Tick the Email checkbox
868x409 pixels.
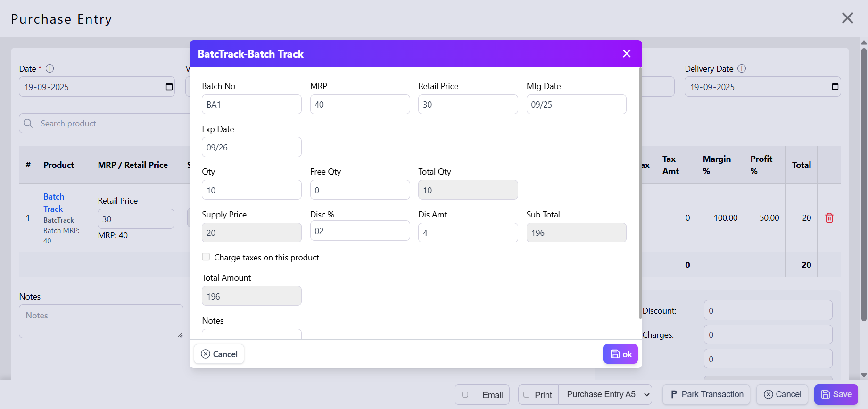[x=465, y=395]
